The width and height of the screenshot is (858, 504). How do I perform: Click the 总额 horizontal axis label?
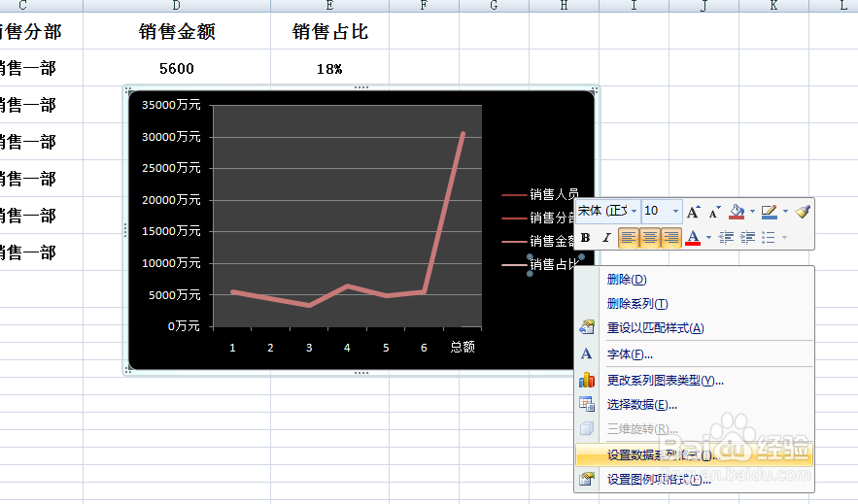tap(463, 347)
